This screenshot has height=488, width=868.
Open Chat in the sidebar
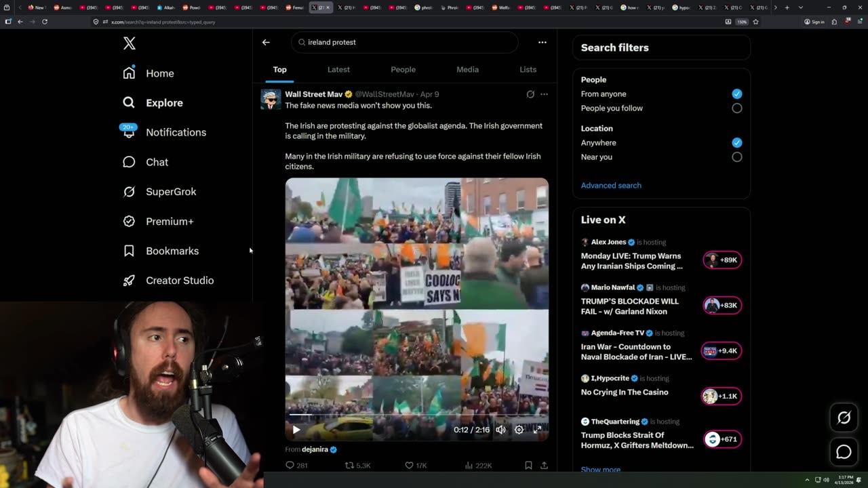(x=145, y=162)
